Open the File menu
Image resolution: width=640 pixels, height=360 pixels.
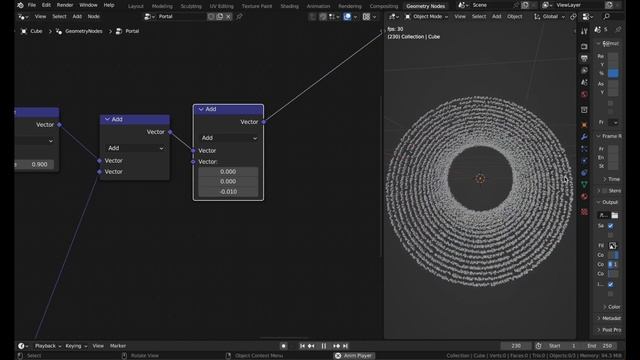pos(31,5)
